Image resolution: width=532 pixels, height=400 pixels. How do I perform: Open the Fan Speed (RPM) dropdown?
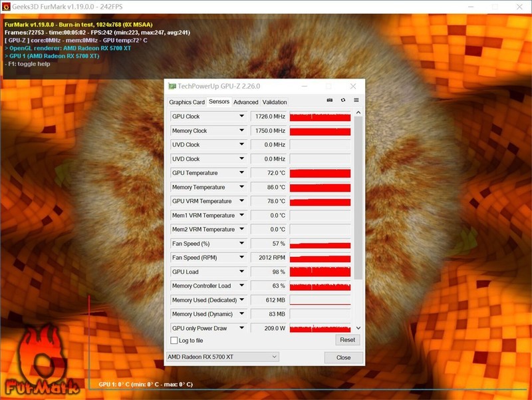tap(241, 258)
